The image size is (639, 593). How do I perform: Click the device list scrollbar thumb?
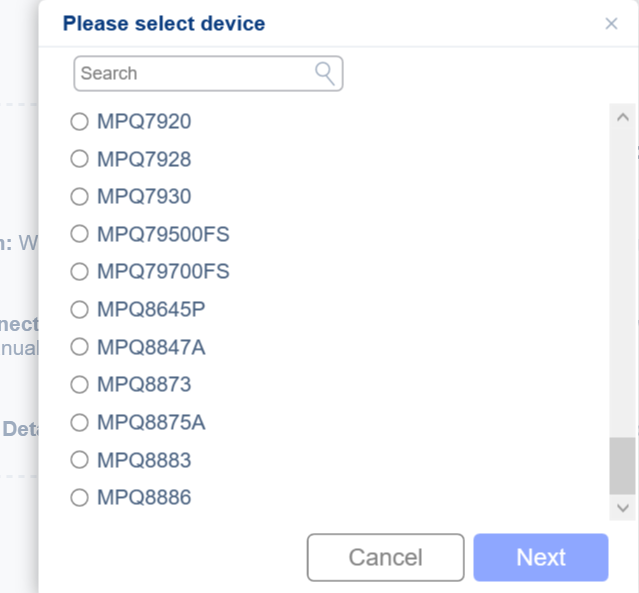[622, 466]
